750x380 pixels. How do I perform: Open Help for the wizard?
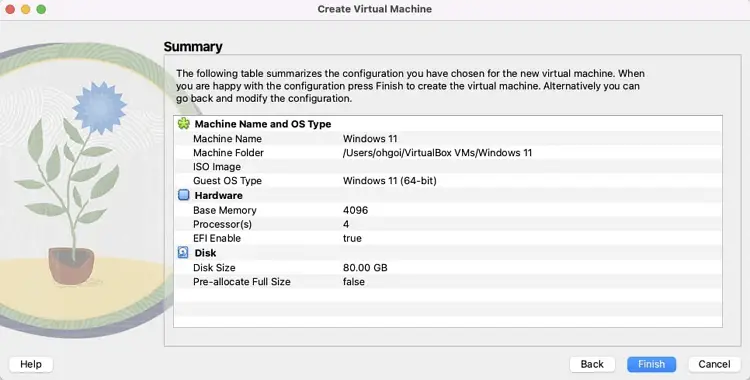pyautogui.click(x=31, y=364)
